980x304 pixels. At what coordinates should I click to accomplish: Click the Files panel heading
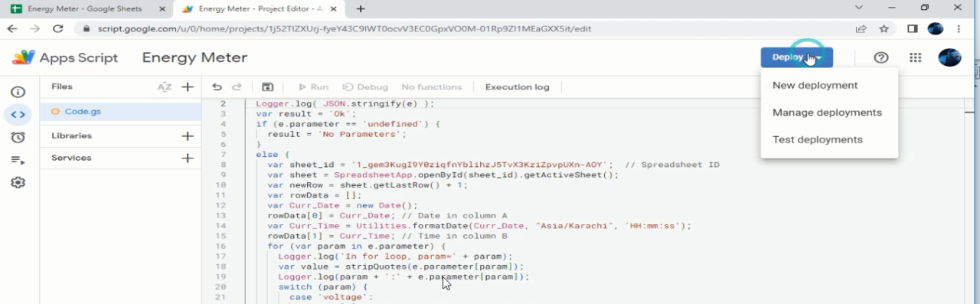point(62,87)
